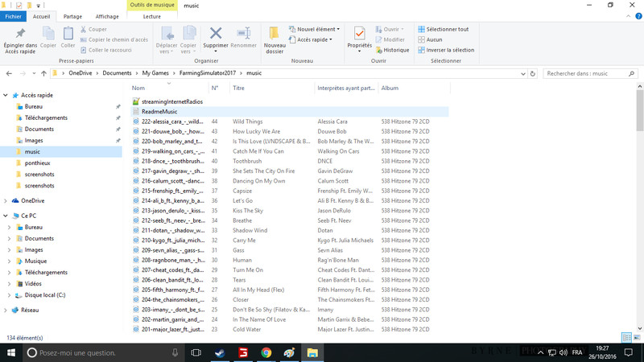Click Inverser la sélection
Viewport: 644px width, 362px height.
(x=445, y=50)
